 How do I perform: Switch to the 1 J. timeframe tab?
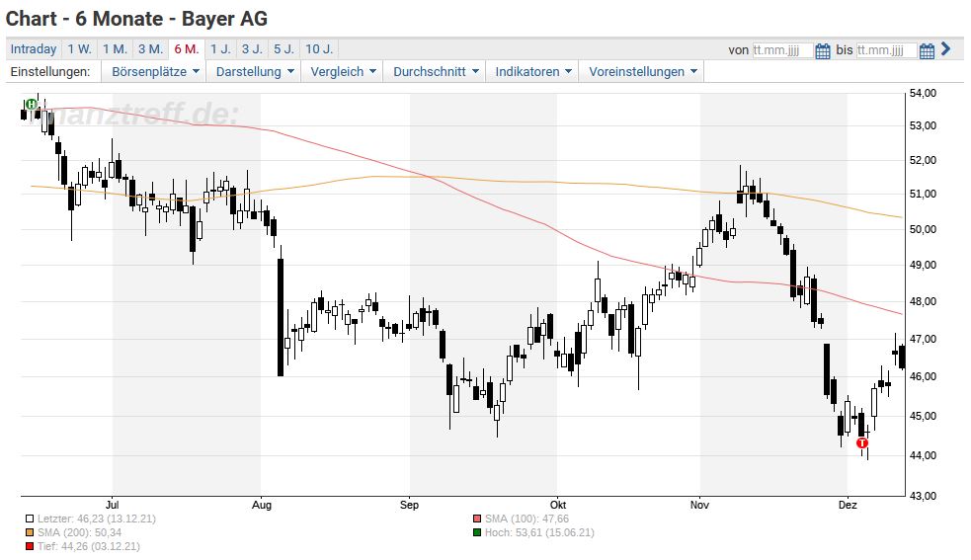point(220,49)
